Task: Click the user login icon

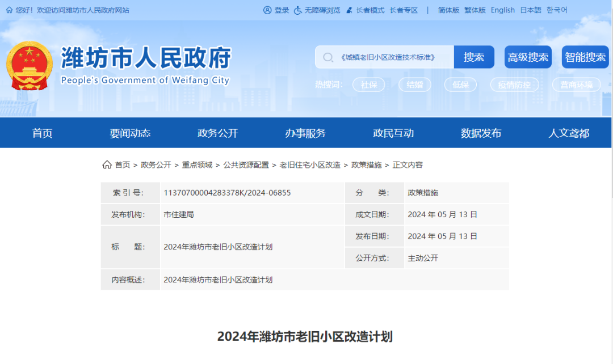Action: click(x=267, y=10)
